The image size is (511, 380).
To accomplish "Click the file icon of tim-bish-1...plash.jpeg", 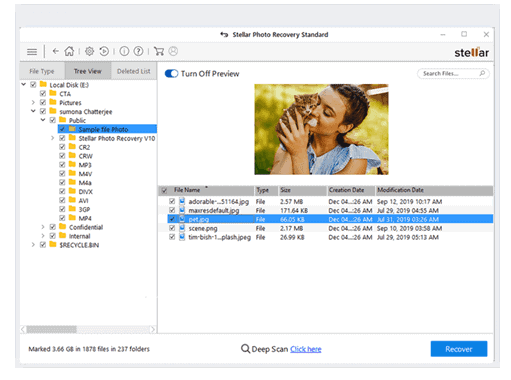I will (x=182, y=237).
